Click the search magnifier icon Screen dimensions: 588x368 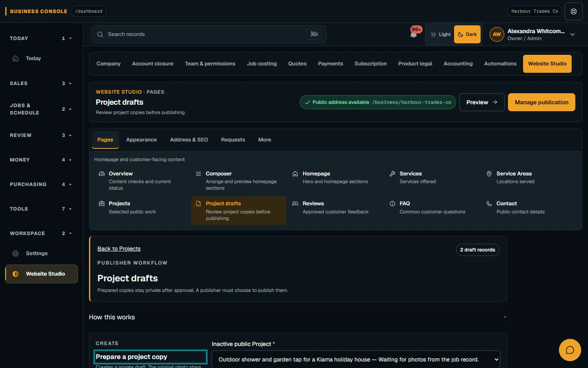[x=100, y=34]
